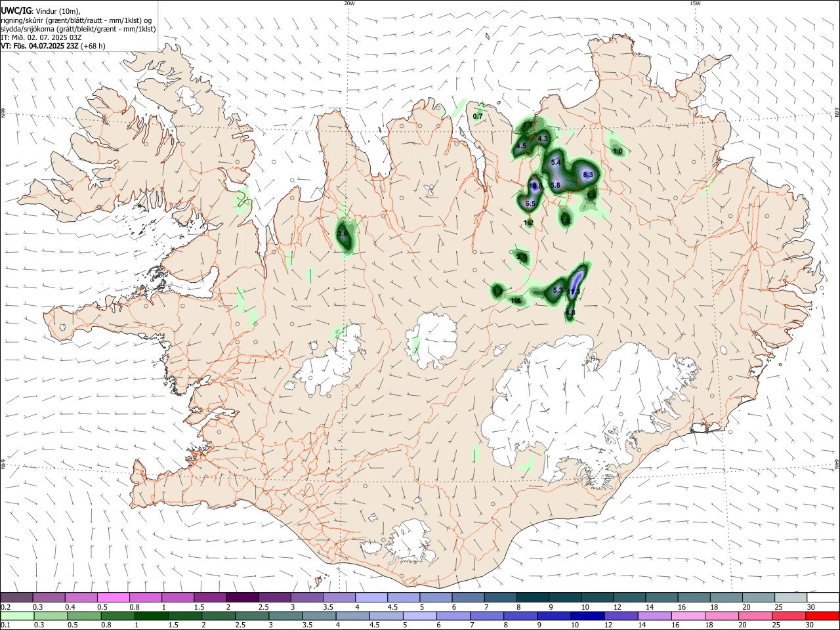Click the 8.3 precipitation value
The width and height of the screenshot is (840, 630).
pyautogui.click(x=587, y=175)
